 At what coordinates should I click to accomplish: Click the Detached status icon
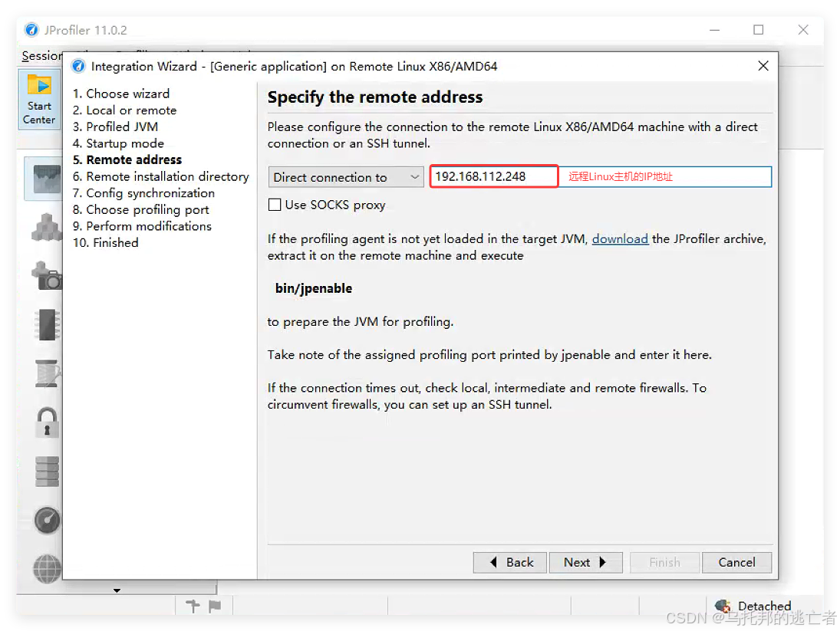click(723, 606)
